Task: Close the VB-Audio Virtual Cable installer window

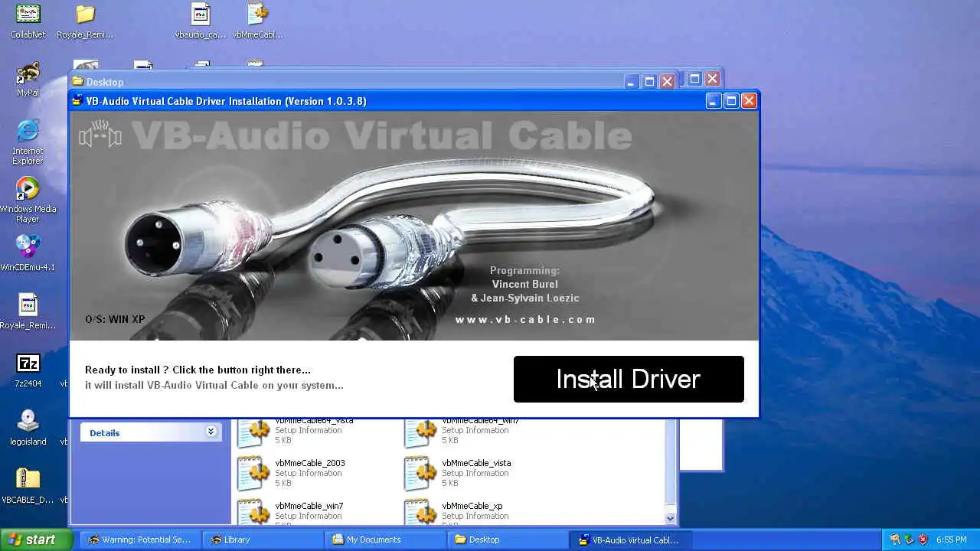Action: click(x=749, y=100)
